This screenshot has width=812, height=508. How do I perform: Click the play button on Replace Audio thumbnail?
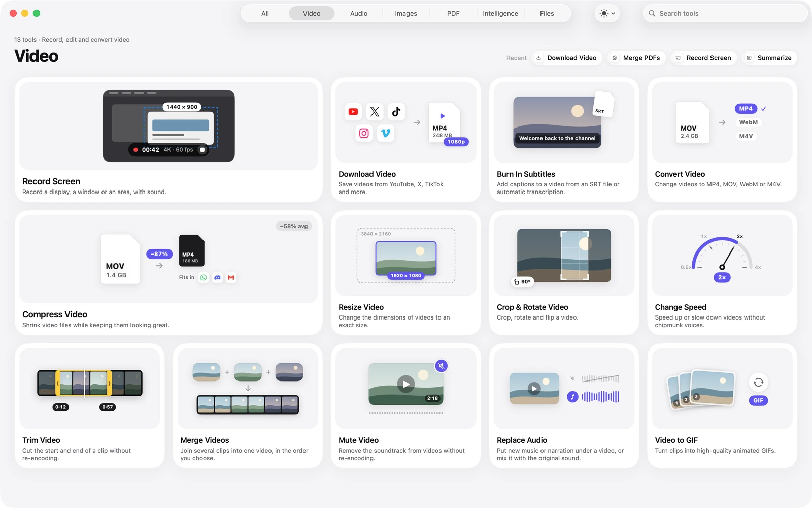point(534,389)
